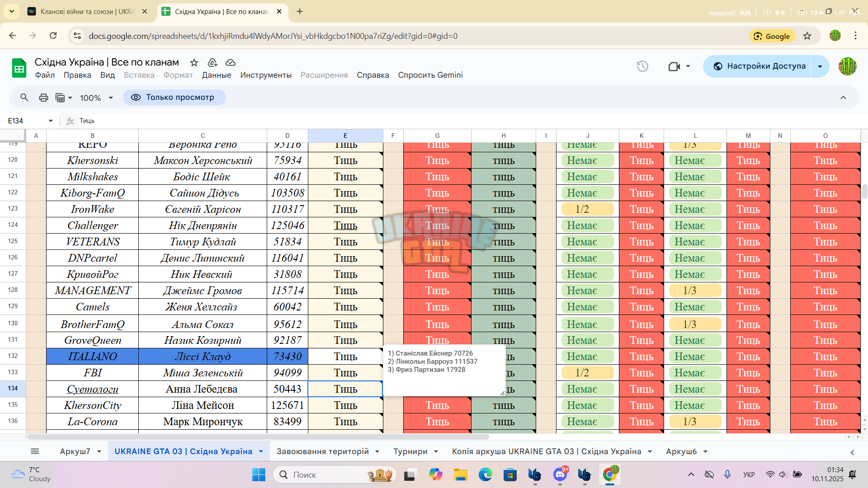Open Завоювання територій tab menu arrow

pyautogui.click(x=377, y=451)
